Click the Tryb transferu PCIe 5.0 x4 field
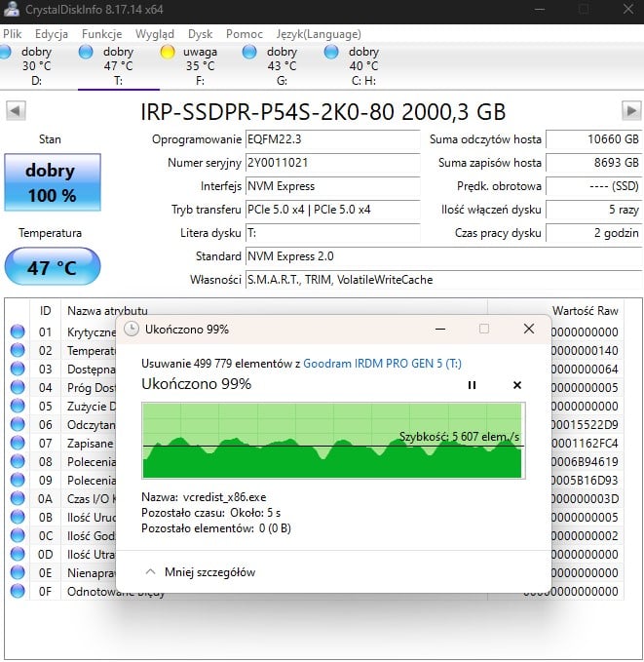 [x=332, y=210]
